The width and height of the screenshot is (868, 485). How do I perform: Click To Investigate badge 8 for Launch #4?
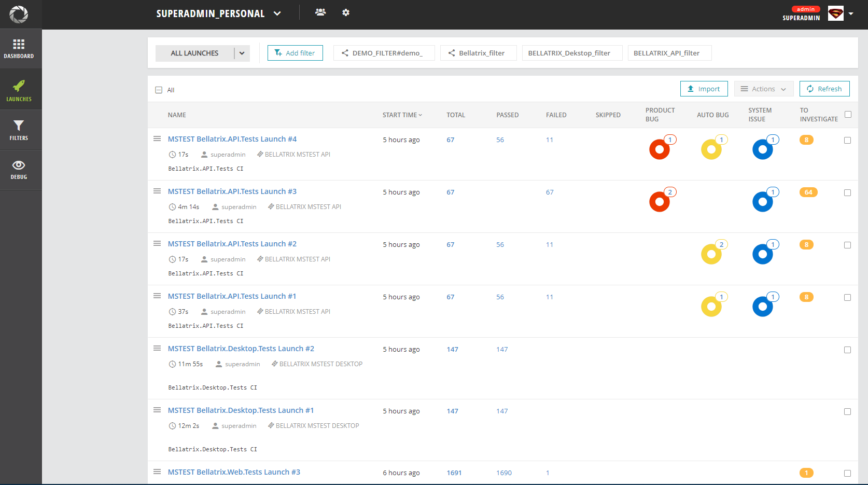(806, 140)
